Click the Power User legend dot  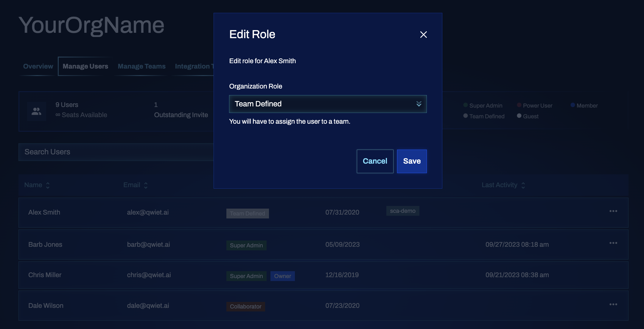coord(519,105)
